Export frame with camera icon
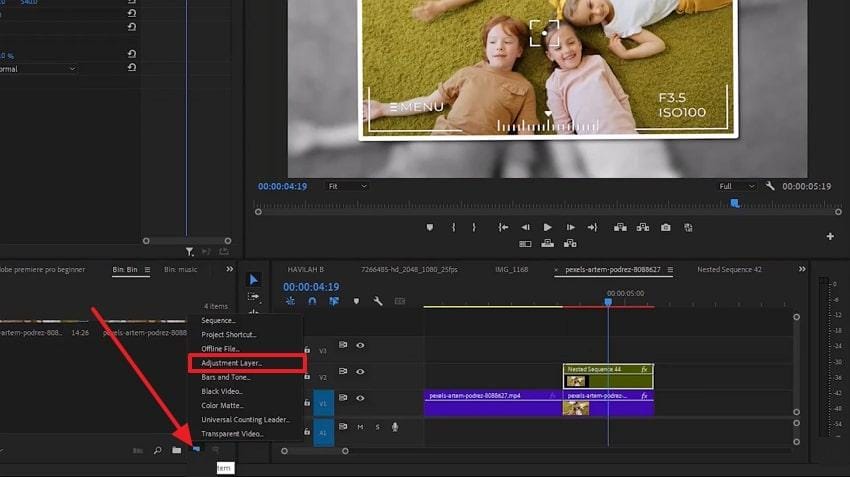The image size is (850, 477). (666, 228)
